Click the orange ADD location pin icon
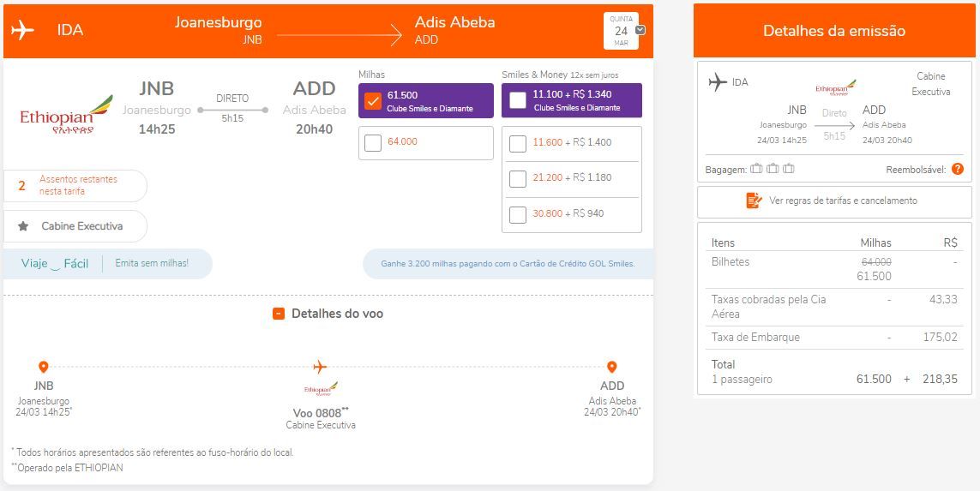This screenshot has width=980, height=491. 612,367
